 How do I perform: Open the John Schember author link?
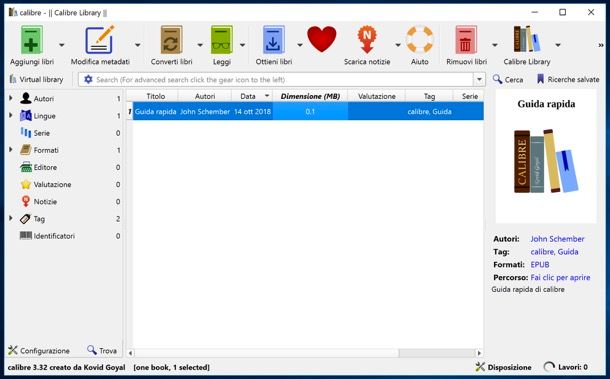tap(557, 239)
